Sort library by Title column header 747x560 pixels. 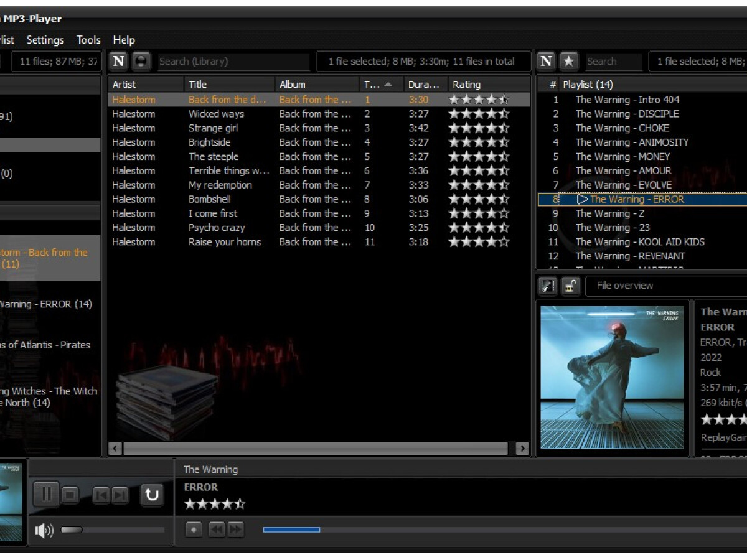coord(230,84)
